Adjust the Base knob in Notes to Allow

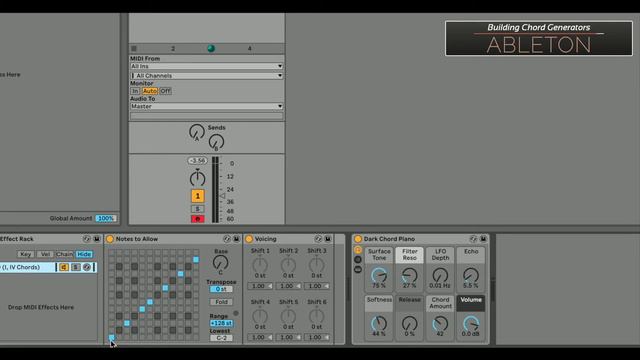tap(220, 262)
